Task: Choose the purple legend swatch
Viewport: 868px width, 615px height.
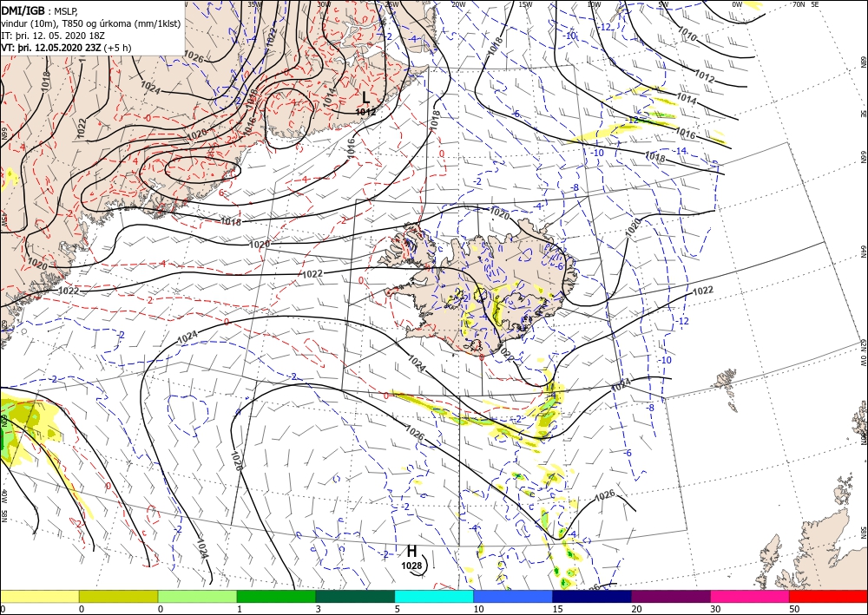Action: click(x=670, y=596)
